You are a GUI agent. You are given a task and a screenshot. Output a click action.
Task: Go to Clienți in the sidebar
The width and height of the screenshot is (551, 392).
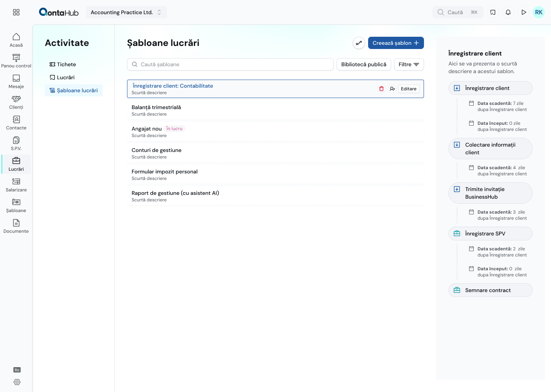pyautogui.click(x=16, y=102)
